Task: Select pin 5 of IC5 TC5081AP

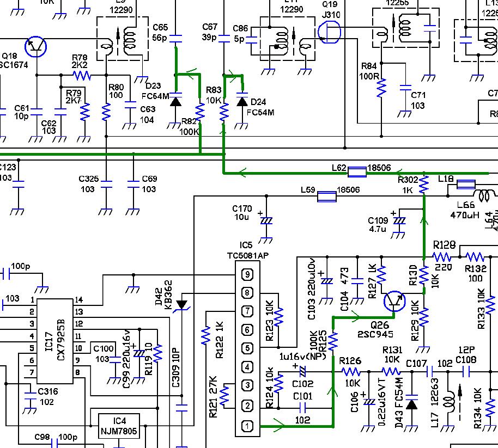Action: click(x=247, y=348)
